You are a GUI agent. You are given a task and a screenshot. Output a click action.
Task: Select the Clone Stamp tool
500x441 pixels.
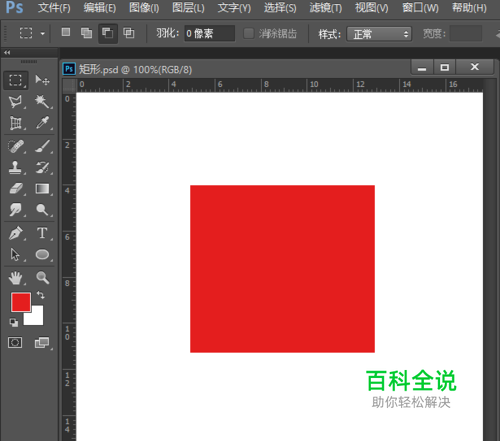[16, 168]
